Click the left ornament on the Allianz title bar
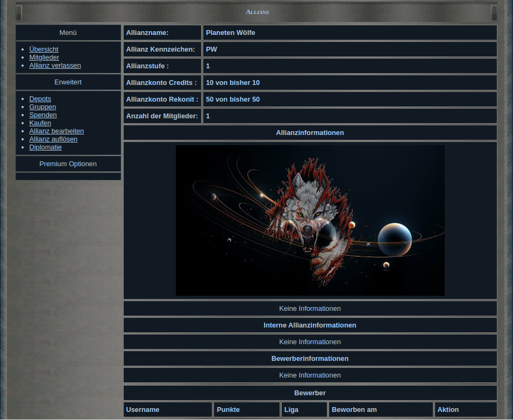This screenshot has width=513, height=420. pos(19,12)
